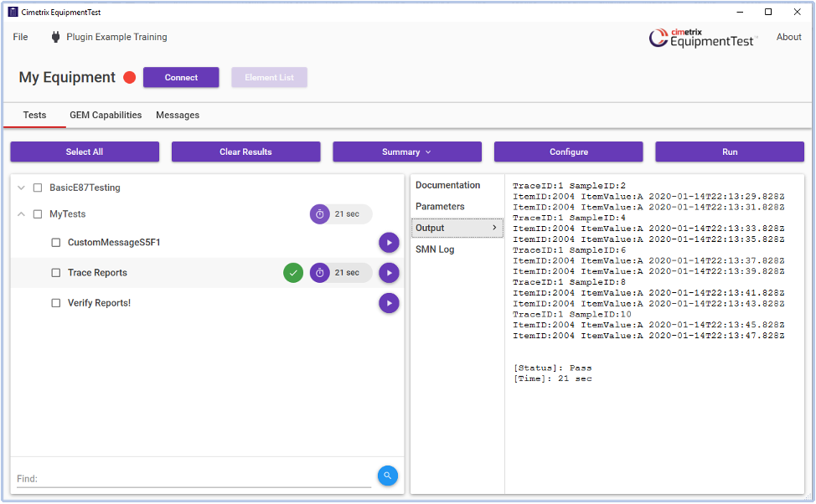Click the TraceID:1 SampleID:2 output line
The height and width of the screenshot is (504, 816).
click(x=570, y=186)
